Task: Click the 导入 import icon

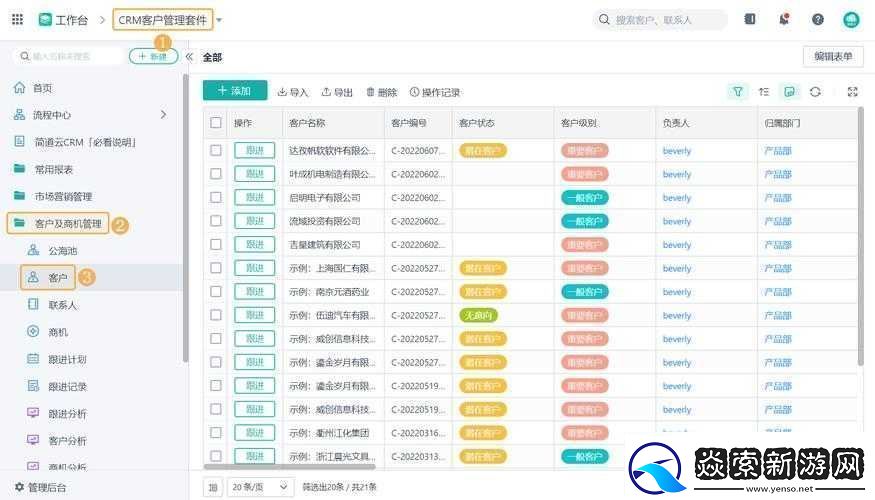Action: pyautogui.click(x=282, y=92)
